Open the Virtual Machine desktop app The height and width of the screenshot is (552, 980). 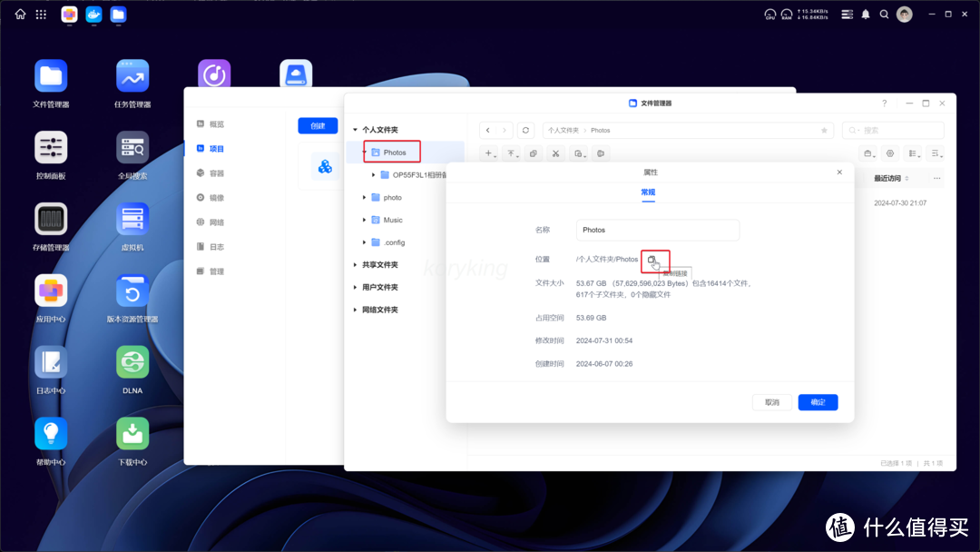click(x=132, y=220)
